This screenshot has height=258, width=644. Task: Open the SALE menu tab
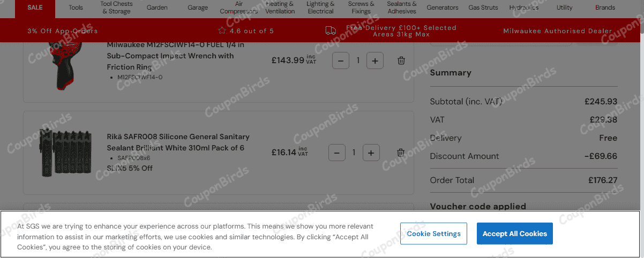[x=35, y=7]
